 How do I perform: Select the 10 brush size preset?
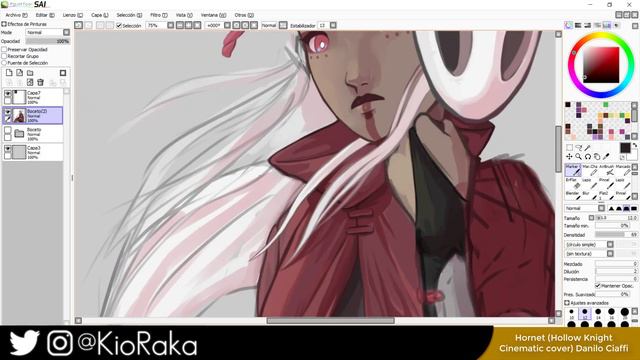click(571, 313)
